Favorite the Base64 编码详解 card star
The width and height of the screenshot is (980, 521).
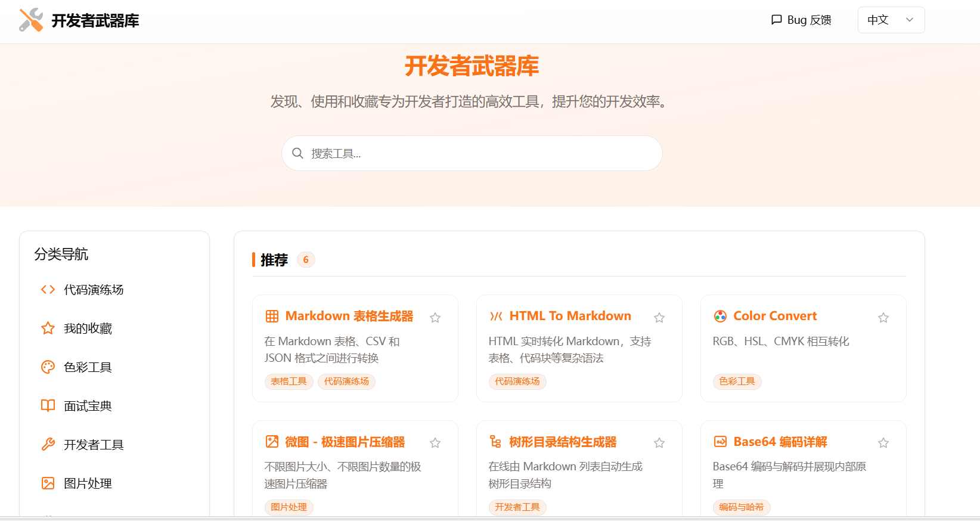coord(883,443)
